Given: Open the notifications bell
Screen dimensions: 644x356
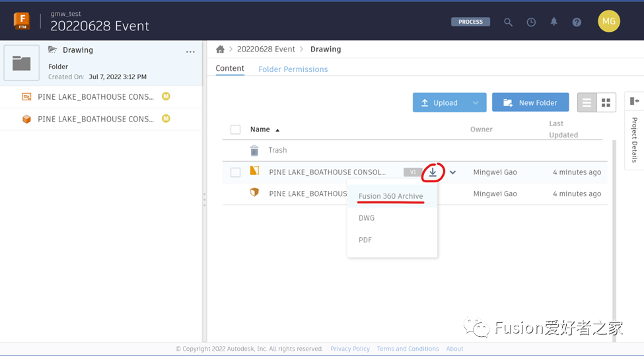Looking at the screenshot, I should [554, 22].
